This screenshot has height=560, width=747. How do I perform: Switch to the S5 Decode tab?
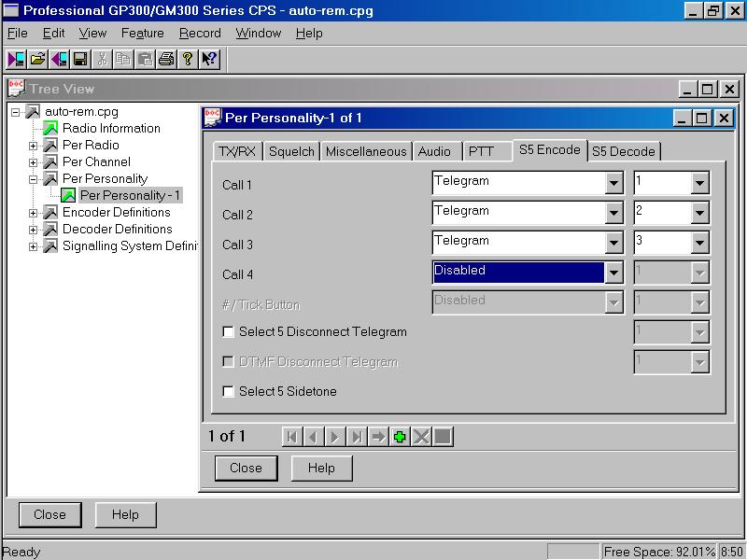click(x=624, y=151)
